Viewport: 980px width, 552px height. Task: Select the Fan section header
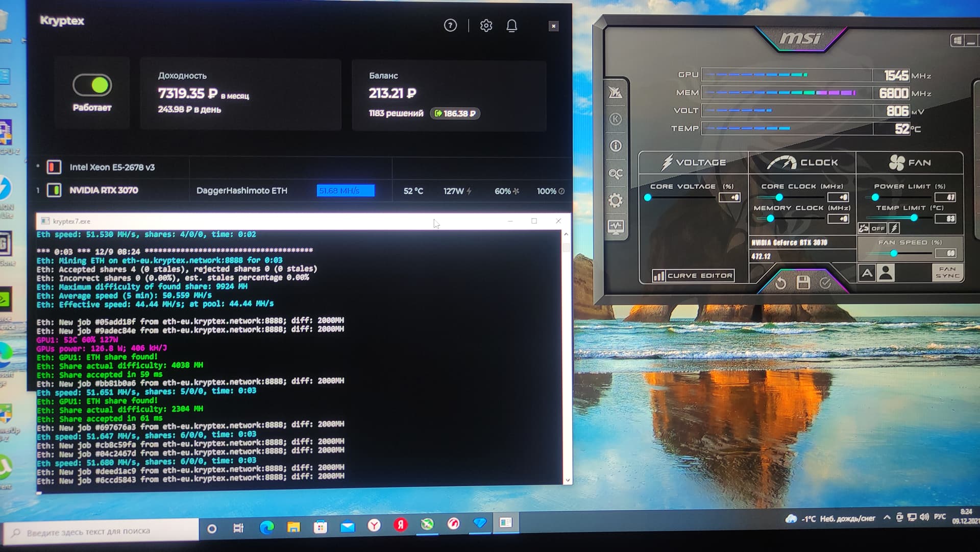point(910,162)
